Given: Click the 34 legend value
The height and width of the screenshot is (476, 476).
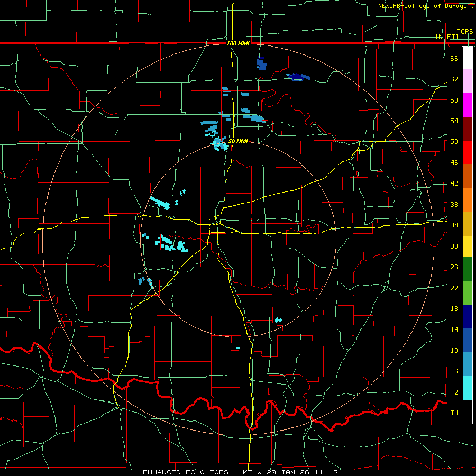Looking at the screenshot, I should pos(454,225).
